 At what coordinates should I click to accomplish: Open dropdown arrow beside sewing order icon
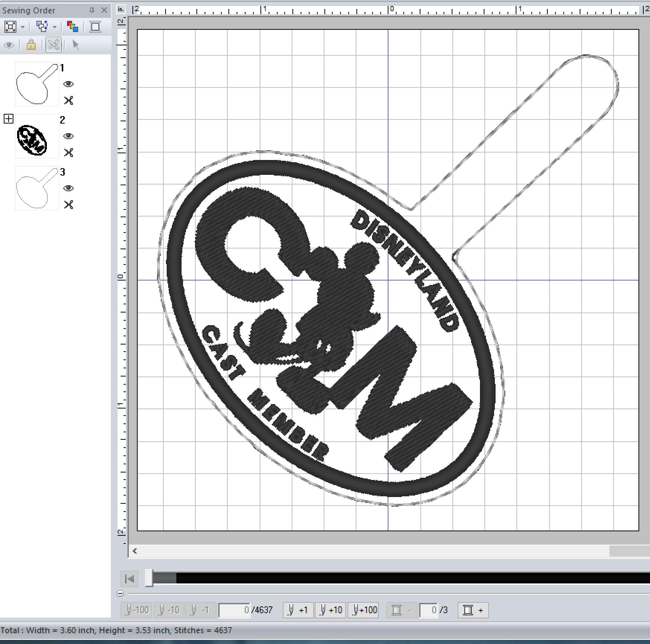tap(55, 27)
